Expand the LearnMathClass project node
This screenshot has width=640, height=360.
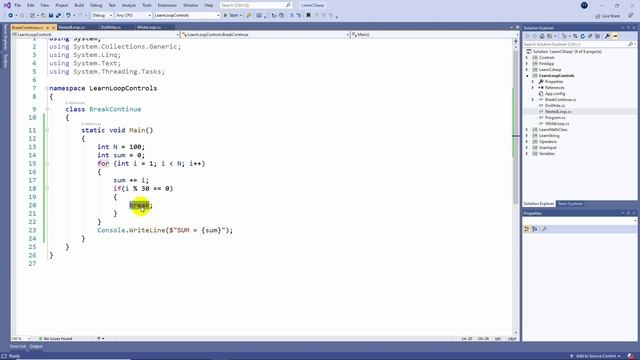527,129
